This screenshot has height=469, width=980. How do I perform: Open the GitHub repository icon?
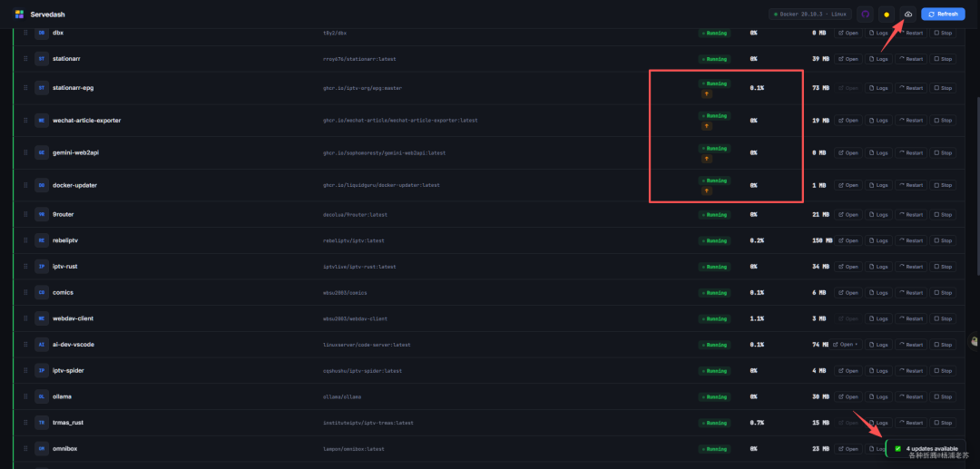pyautogui.click(x=865, y=14)
